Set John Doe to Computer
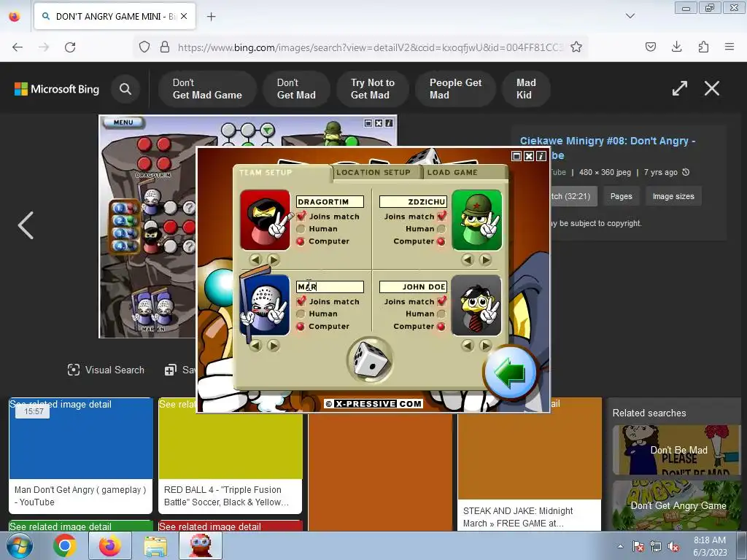Screen dimensions: 747x560 click(x=441, y=327)
